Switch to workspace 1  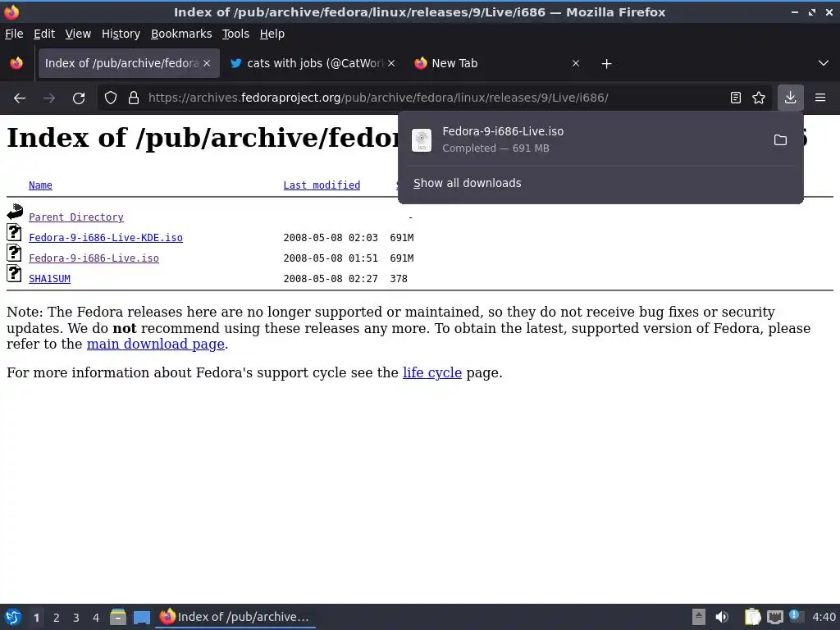pyautogui.click(x=36, y=618)
